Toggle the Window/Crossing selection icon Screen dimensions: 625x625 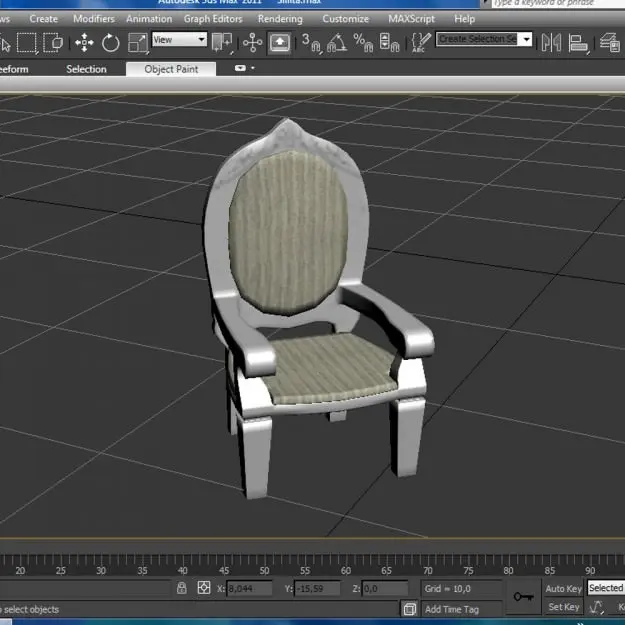[53, 42]
